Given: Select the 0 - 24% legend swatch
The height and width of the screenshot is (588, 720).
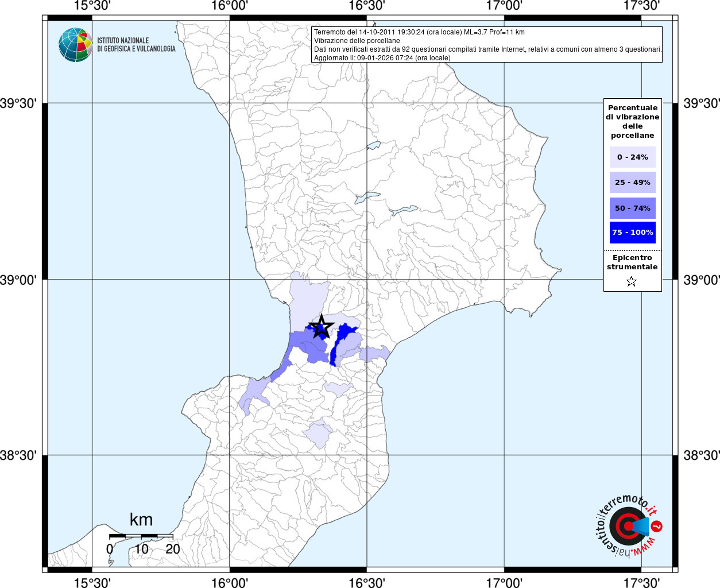Looking at the screenshot, I should [632, 157].
